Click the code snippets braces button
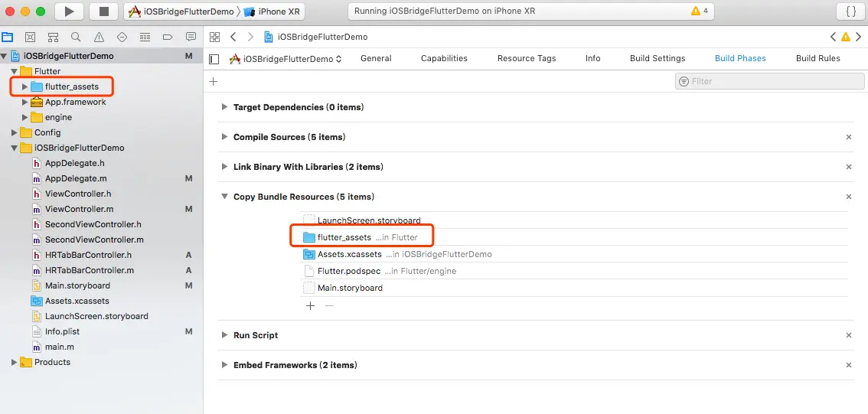Viewport: 868px width, 414px height. (851, 11)
